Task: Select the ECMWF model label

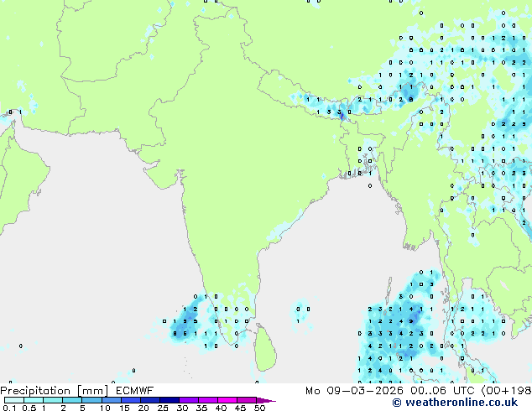Action: pos(134,391)
